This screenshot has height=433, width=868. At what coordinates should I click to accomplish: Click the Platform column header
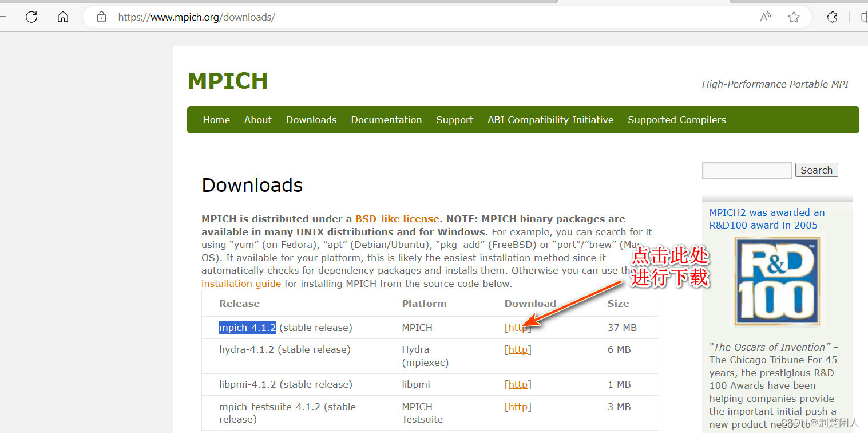(424, 304)
